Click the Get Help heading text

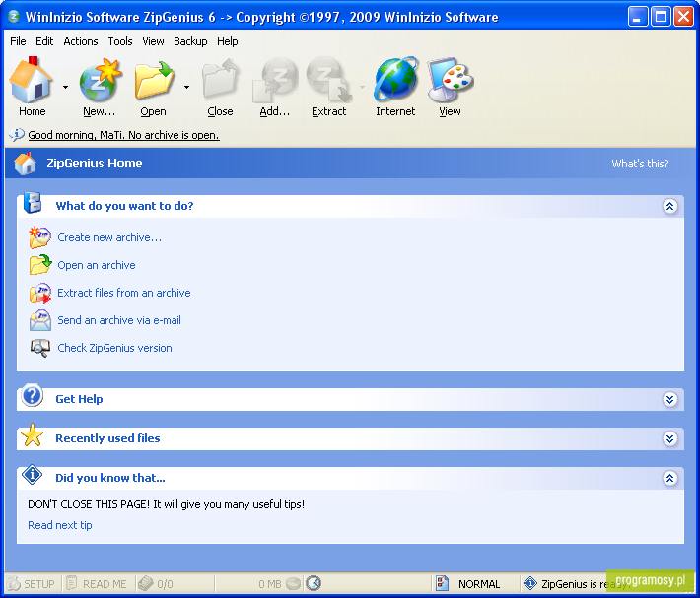[x=79, y=399]
